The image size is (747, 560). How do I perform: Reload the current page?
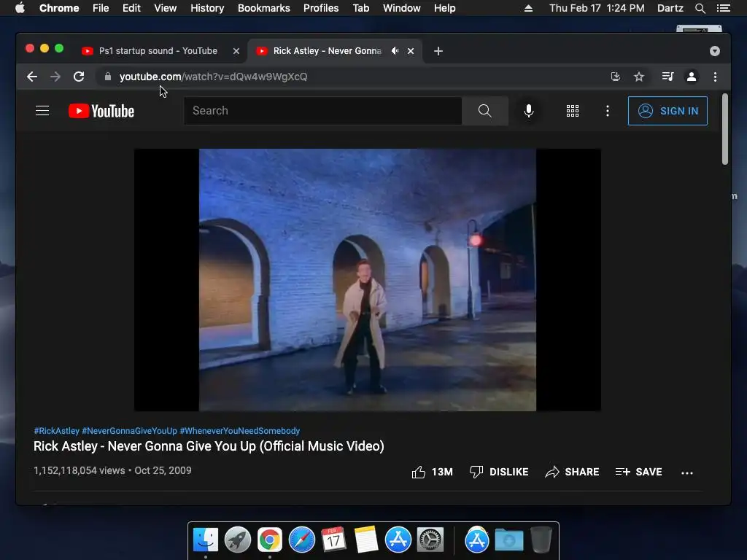tap(79, 77)
